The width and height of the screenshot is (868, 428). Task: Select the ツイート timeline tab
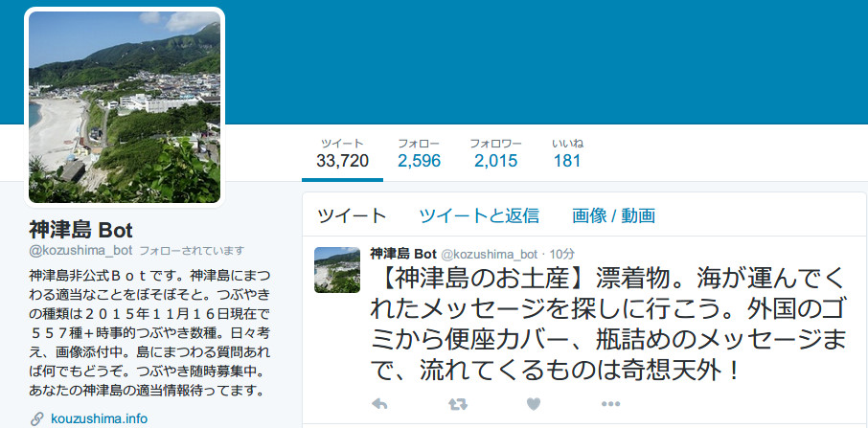352,215
